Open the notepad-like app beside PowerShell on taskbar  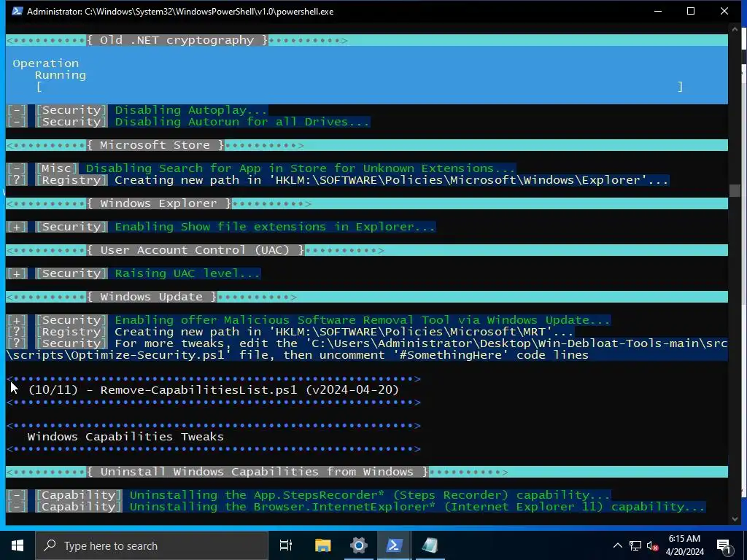430,545
